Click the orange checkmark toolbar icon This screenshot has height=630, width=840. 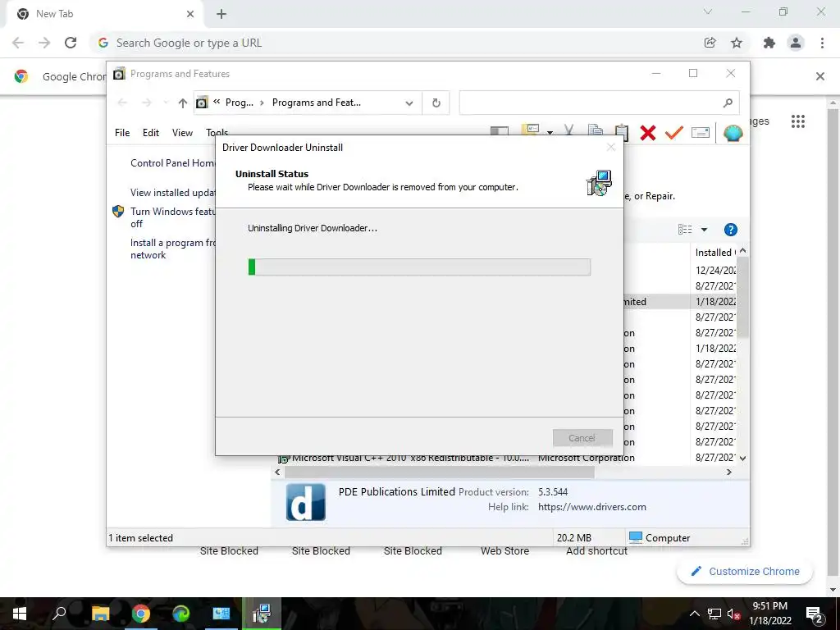[x=673, y=132]
